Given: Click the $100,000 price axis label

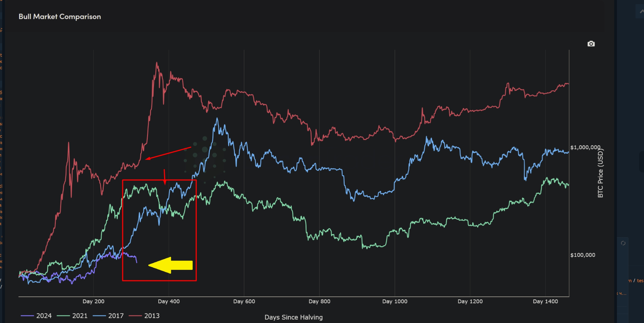Looking at the screenshot, I should click(x=582, y=255).
